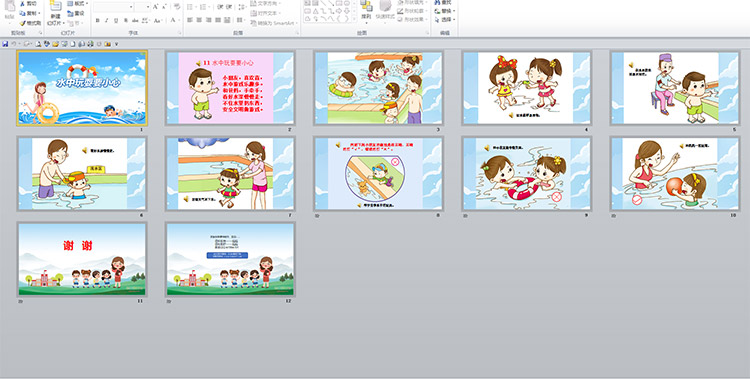Expand Customize Quick Access Toolbar arrow

[x=116, y=44]
